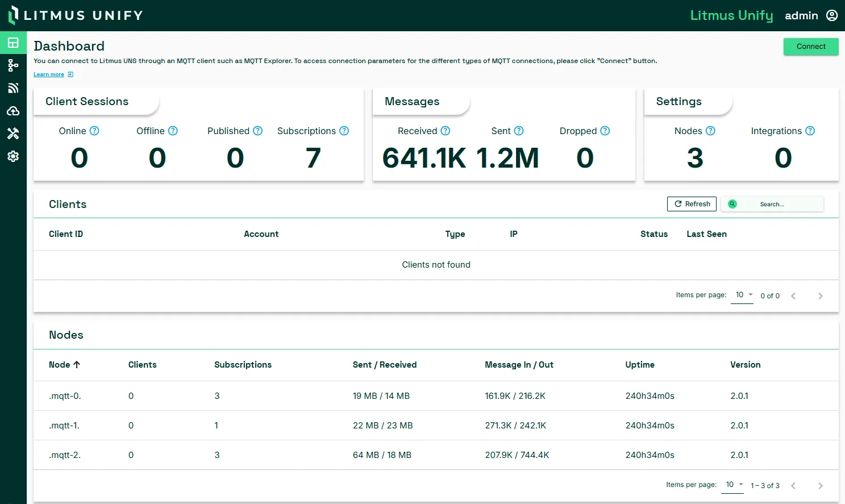Viewport: 845px width, 504px height.
Task: Click the Nodes count 3
Action: pyautogui.click(x=695, y=158)
